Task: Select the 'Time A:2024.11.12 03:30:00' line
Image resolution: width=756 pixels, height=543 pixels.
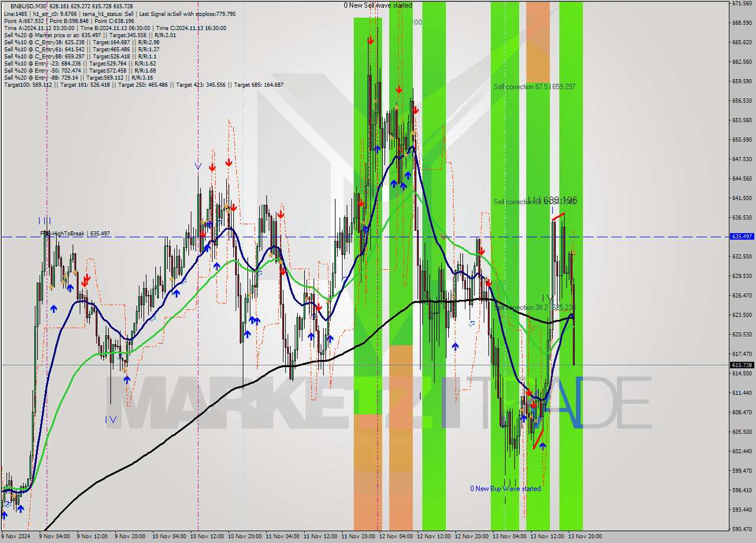Action: pyautogui.click(x=115, y=28)
